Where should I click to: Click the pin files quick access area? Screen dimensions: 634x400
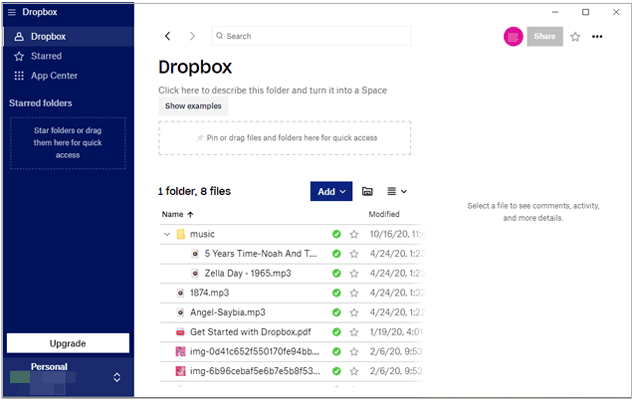[x=285, y=138]
